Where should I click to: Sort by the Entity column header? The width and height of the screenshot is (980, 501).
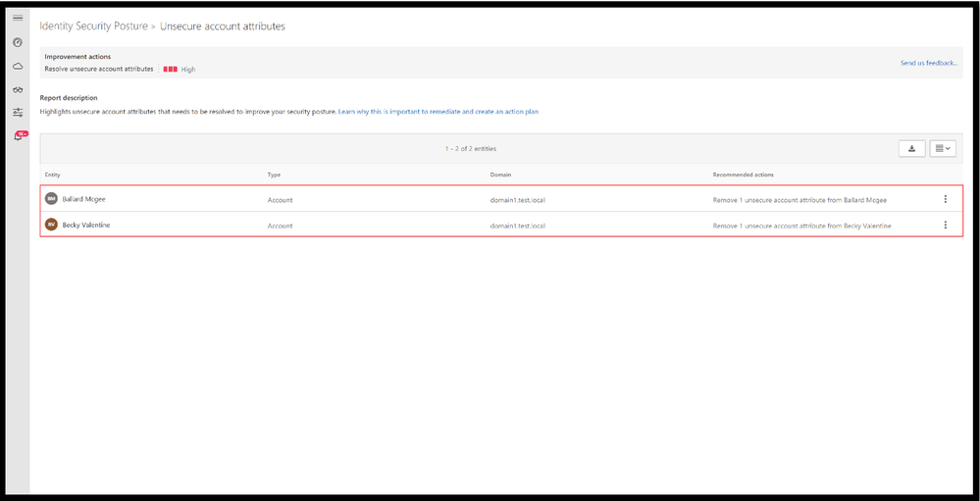click(53, 175)
